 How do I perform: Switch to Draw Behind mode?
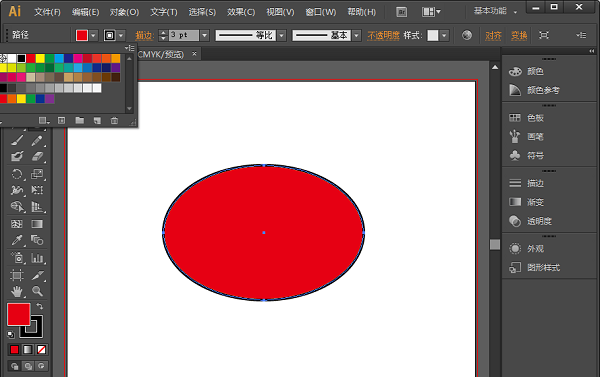(28, 366)
